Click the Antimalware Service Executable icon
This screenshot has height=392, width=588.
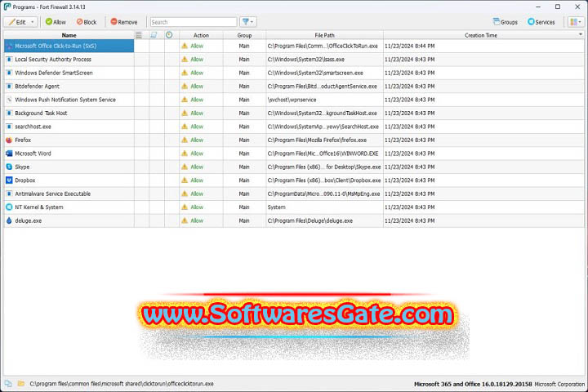coord(9,194)
